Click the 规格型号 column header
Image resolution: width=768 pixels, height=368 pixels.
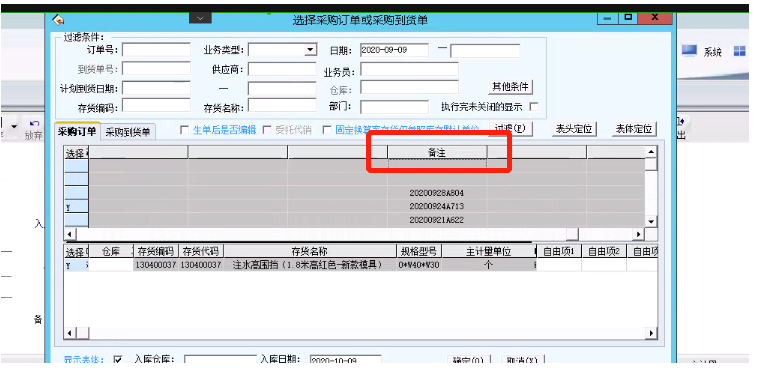click(419, 252)
